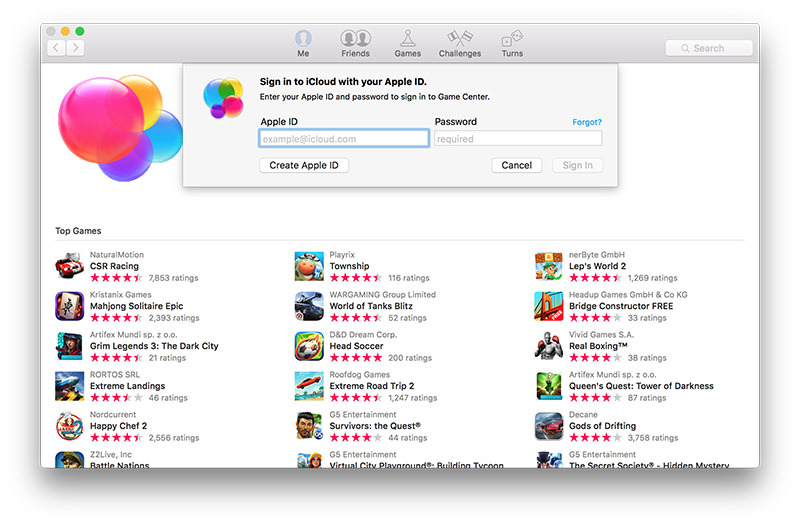This screenshot has width=800, height=526.
Task: Click the Extreme Landings title
Action: pyautogui.click(x=128, y=386)
